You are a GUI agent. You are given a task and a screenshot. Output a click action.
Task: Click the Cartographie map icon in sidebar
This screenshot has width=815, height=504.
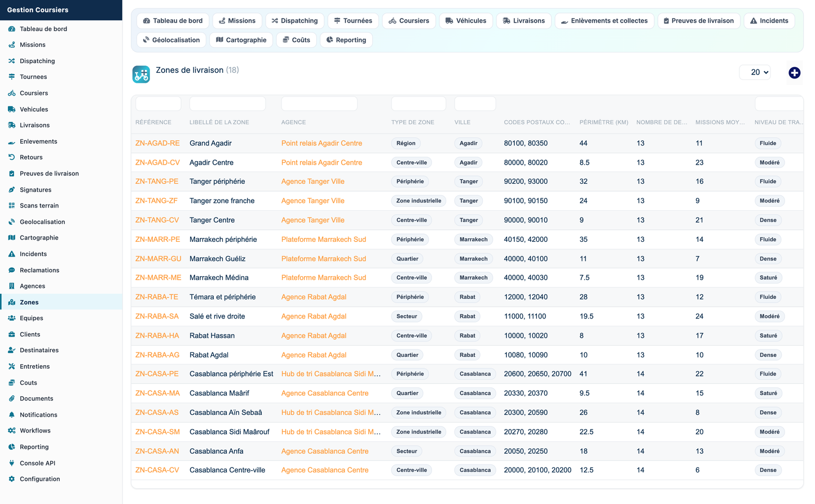pos(11,238)
